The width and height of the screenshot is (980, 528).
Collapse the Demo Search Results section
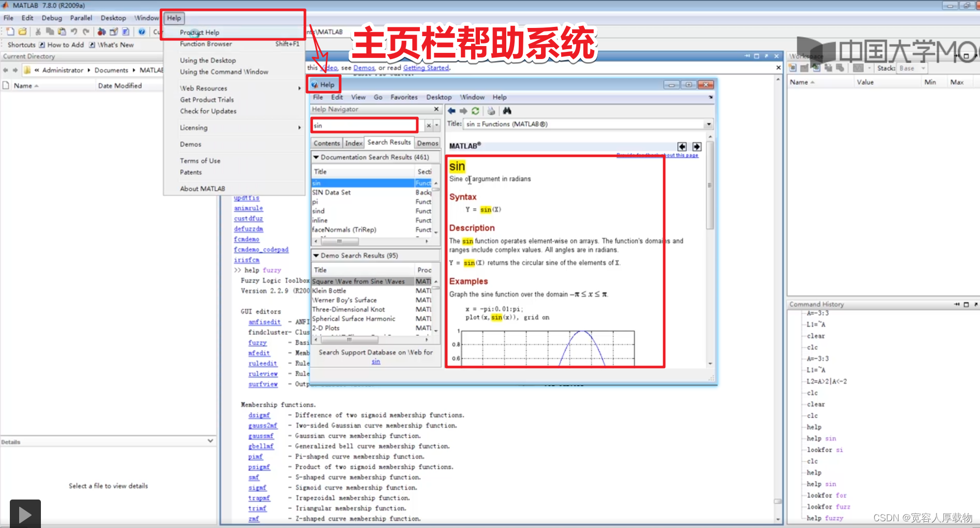(316, 255)
